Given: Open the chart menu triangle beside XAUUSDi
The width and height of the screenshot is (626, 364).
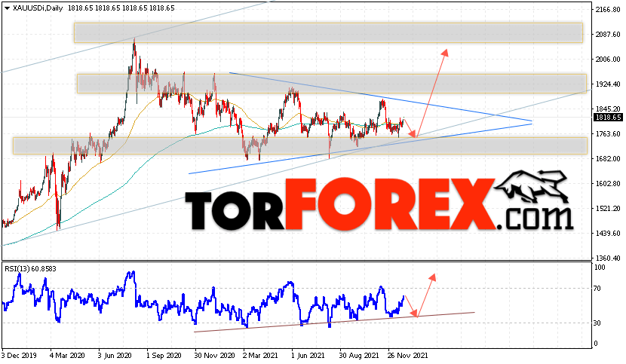Looking at the screenshot, I should [7, 8].
